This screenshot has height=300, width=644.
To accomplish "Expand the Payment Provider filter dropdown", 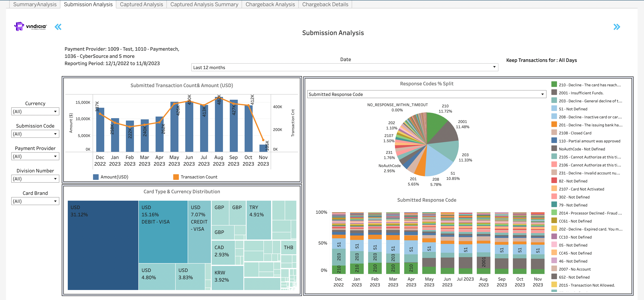I will 35,156.
